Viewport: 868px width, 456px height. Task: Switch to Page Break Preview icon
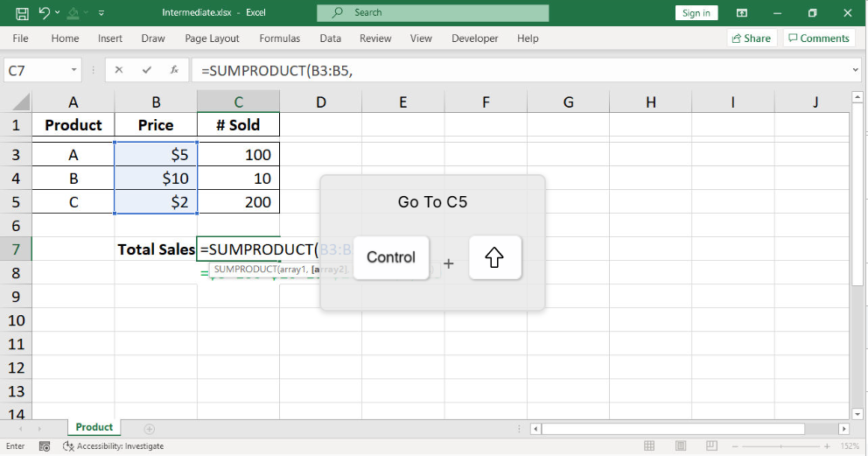pyautogui.click(x=712, y=446)
